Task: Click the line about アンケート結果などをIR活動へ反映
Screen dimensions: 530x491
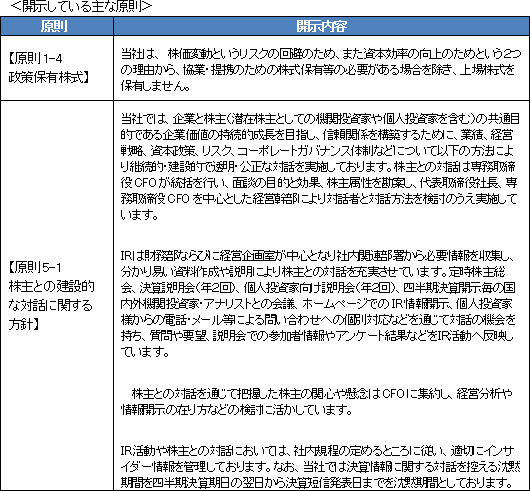Action: click(x=317, y=336)
